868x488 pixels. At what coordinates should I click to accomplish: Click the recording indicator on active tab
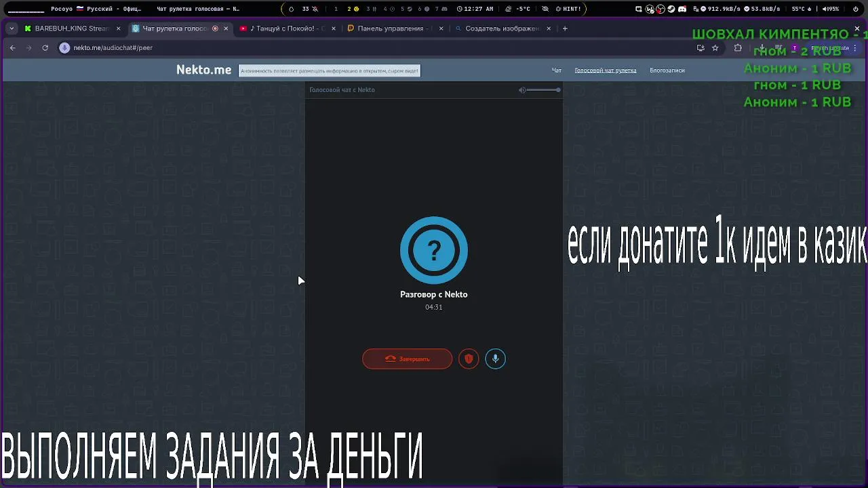tap(215, 28)
